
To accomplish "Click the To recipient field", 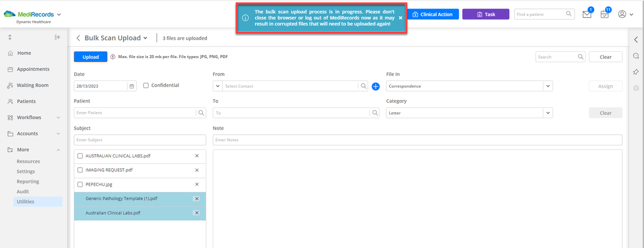I will click(292, 113).
